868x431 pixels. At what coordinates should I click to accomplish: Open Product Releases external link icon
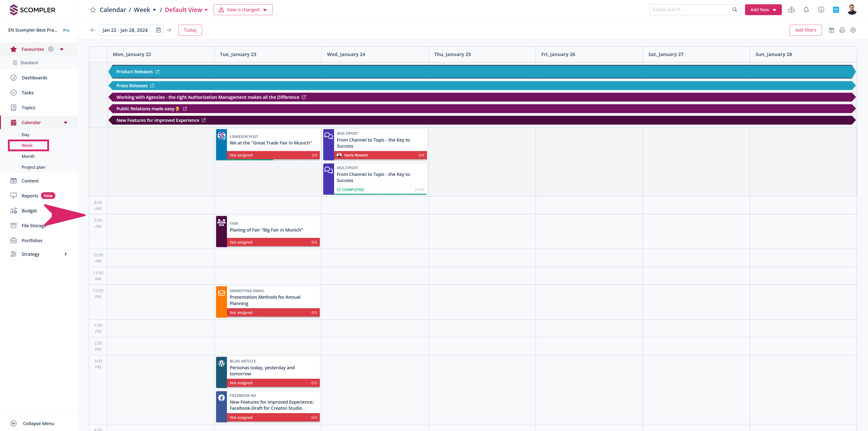point(157,72)
